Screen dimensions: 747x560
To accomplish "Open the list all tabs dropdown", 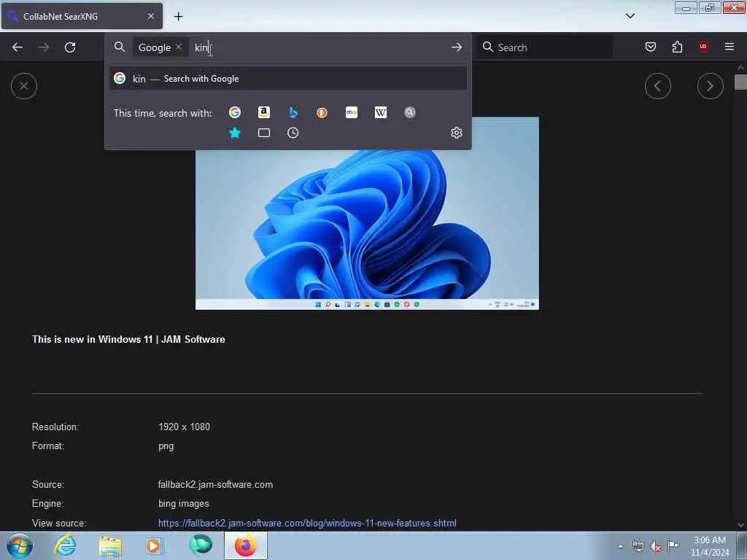I will 630,16.
